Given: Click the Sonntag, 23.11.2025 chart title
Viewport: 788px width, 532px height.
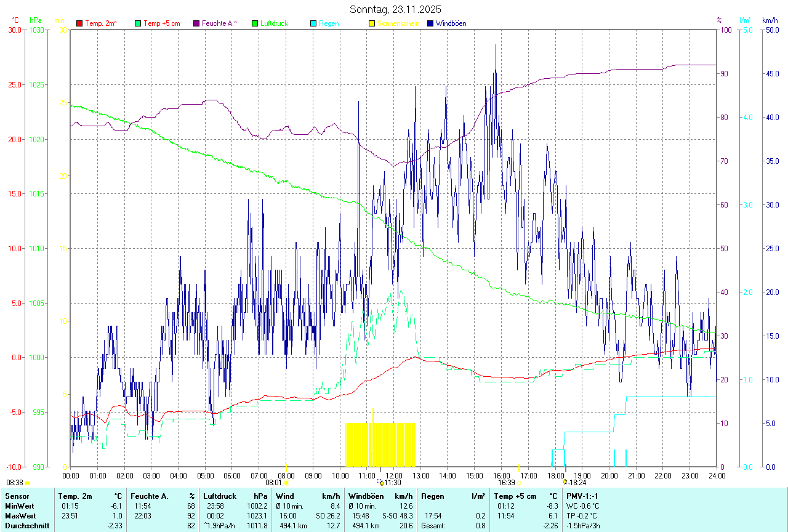Looking at the screenshot, I should (395, 9).
